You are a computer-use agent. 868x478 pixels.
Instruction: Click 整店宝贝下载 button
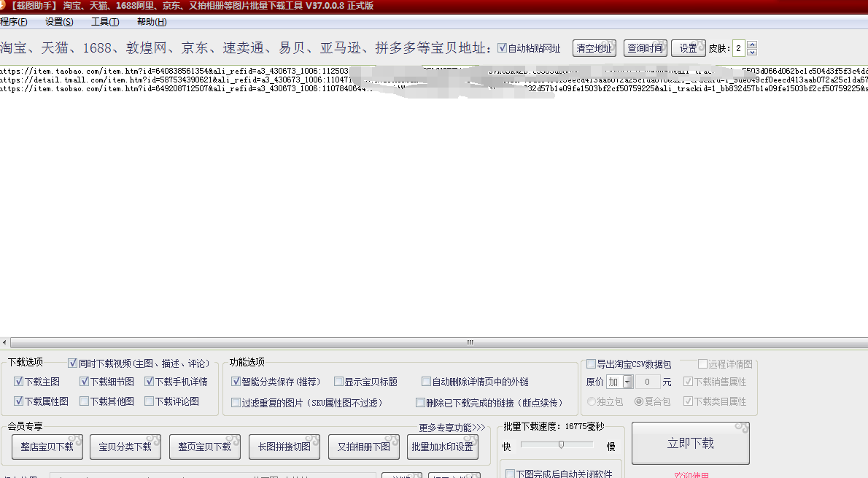[47, 447]
